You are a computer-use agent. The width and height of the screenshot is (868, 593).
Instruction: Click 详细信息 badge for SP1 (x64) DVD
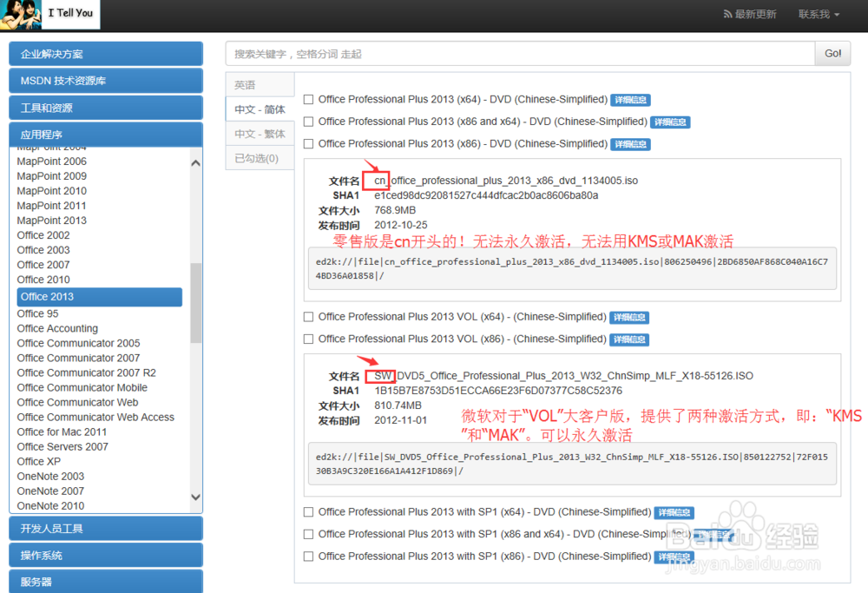(x=674, y=513)
